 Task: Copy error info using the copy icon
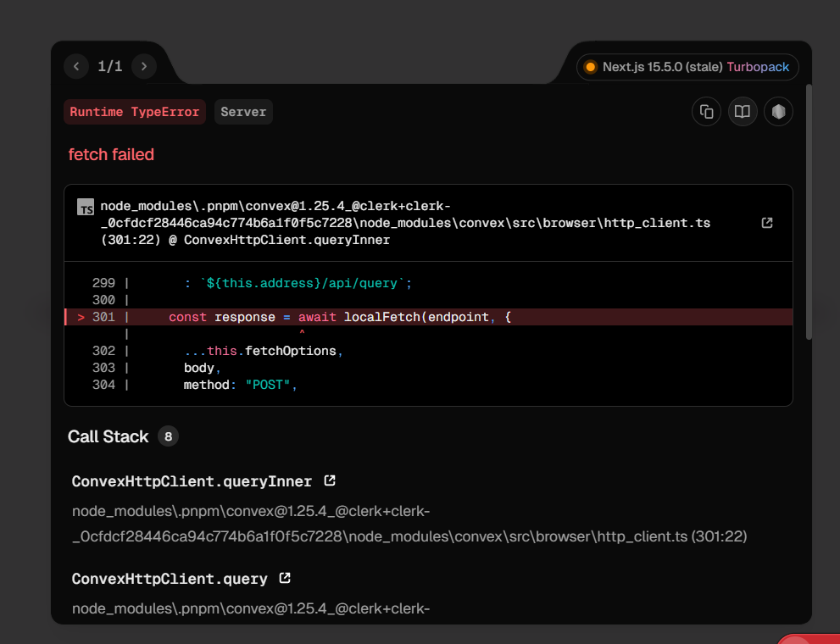pos(707,111)
